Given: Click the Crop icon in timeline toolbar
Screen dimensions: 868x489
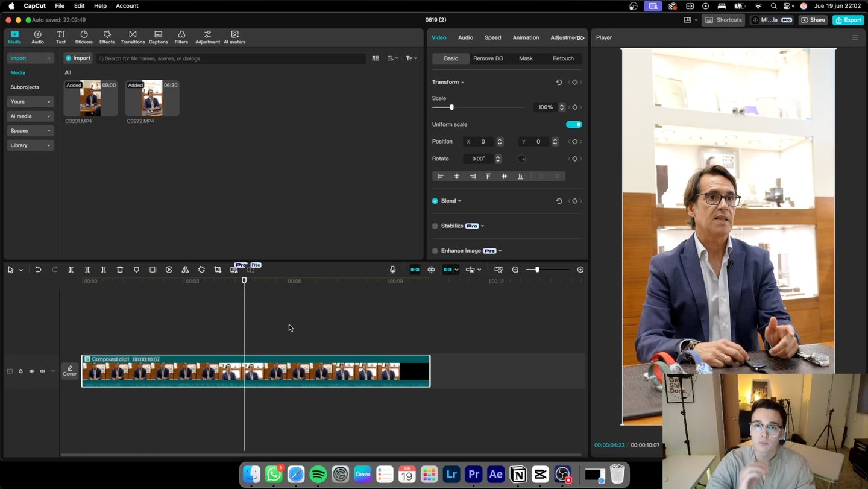Looking at the screenshot, I should point(218,270).
